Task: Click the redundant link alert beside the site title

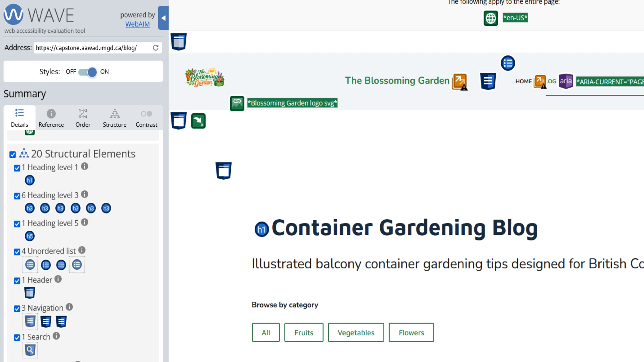Action: (459, 82)
